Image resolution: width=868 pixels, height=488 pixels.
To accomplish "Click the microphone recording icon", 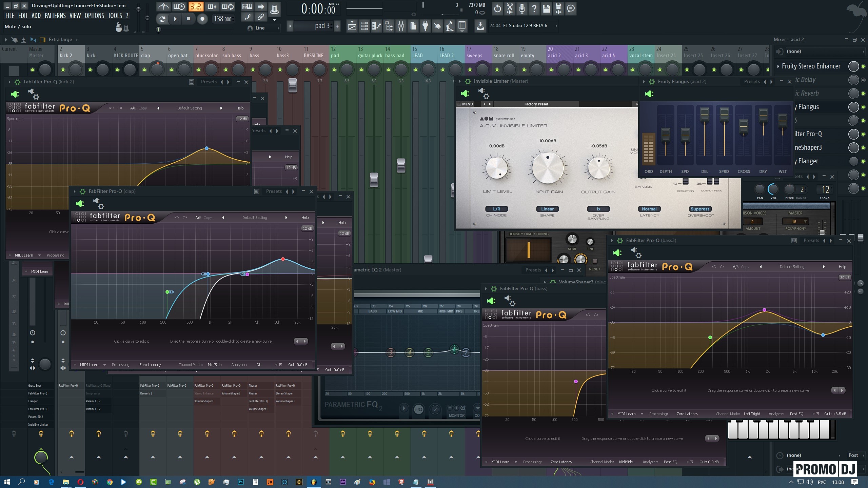I will [x=522, y=8].
